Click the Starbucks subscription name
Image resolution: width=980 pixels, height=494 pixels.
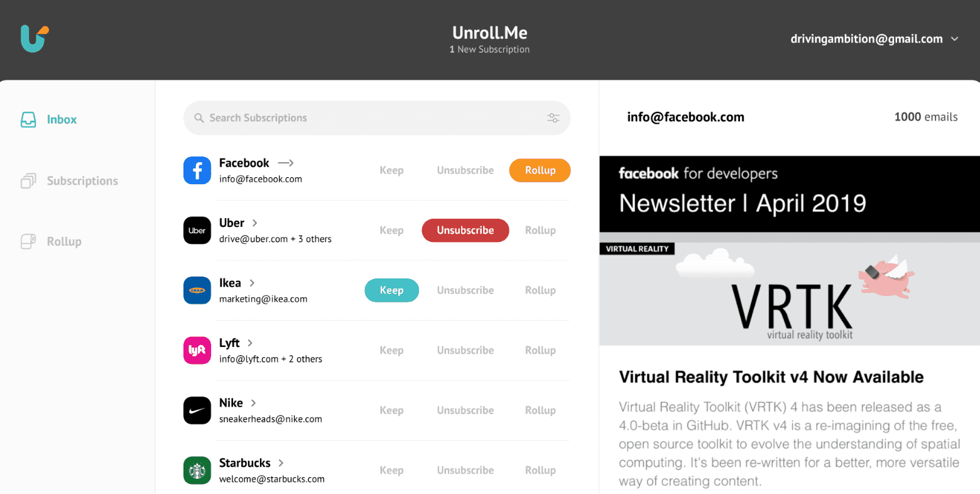pyautogui.click(x=245, y=463)
